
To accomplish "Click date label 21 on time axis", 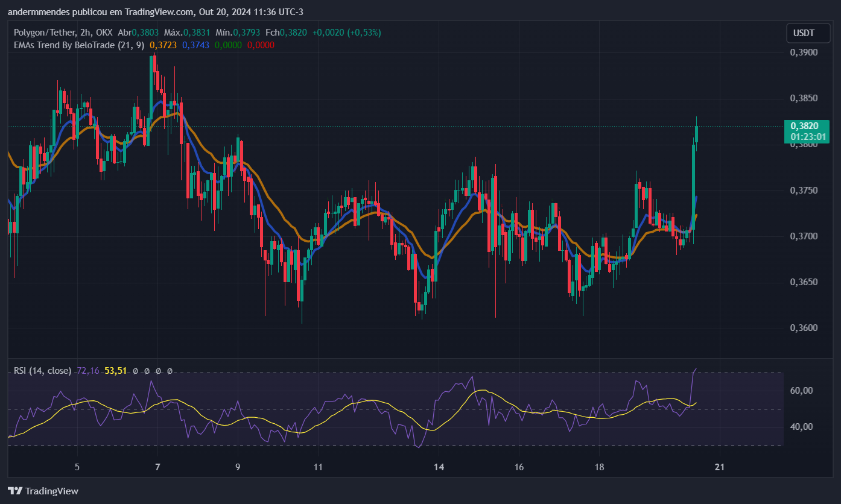I will click(719, 467).
